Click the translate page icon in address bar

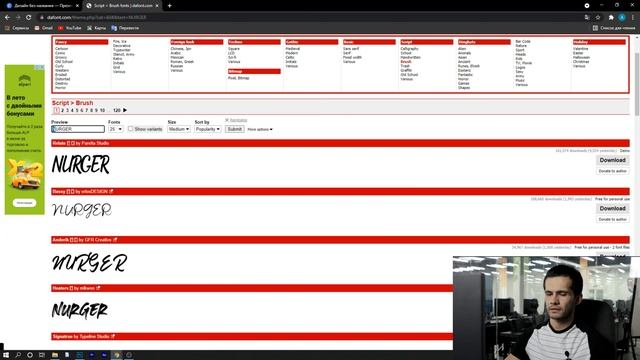[x=587, y=18]
